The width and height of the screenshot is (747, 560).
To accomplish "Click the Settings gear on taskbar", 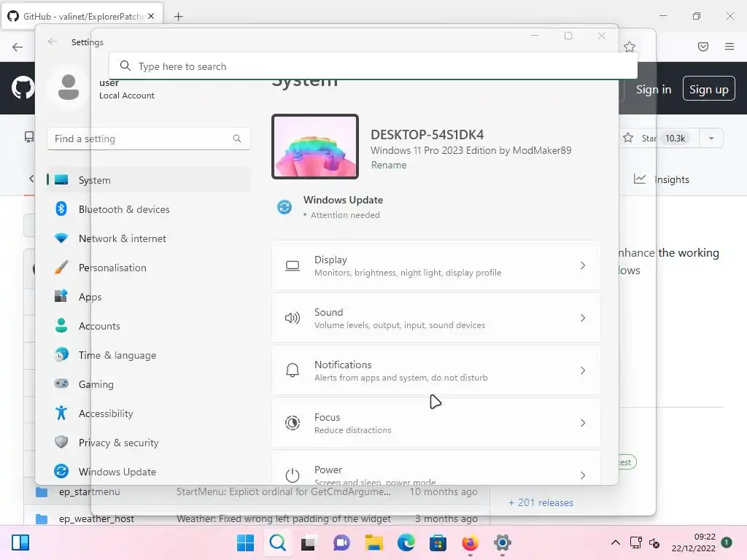I will [502, 542].
